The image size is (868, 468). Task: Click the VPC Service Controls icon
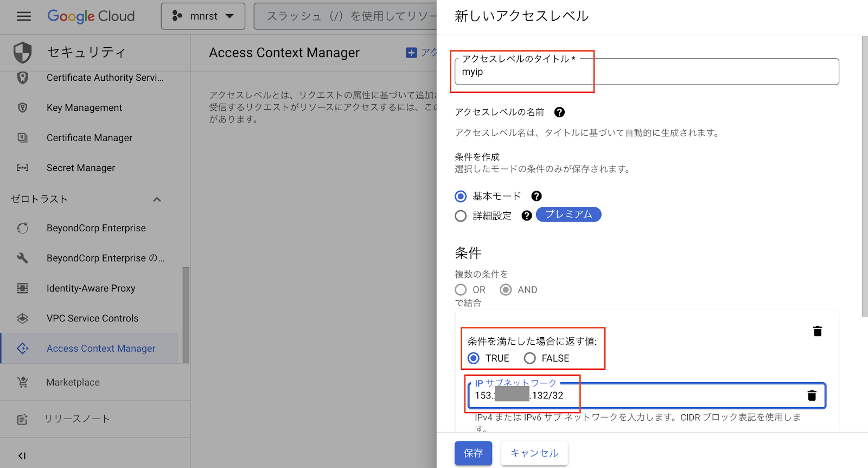coord(22,318)
